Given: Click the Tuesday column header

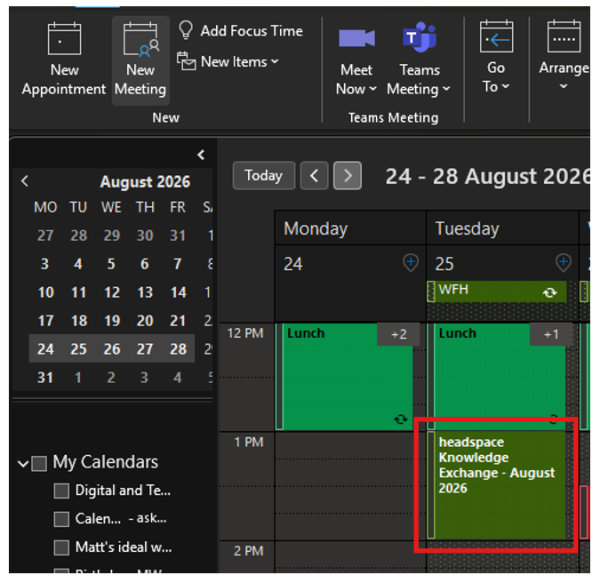Looking at the screenshot, I should [x=502, y=228].
